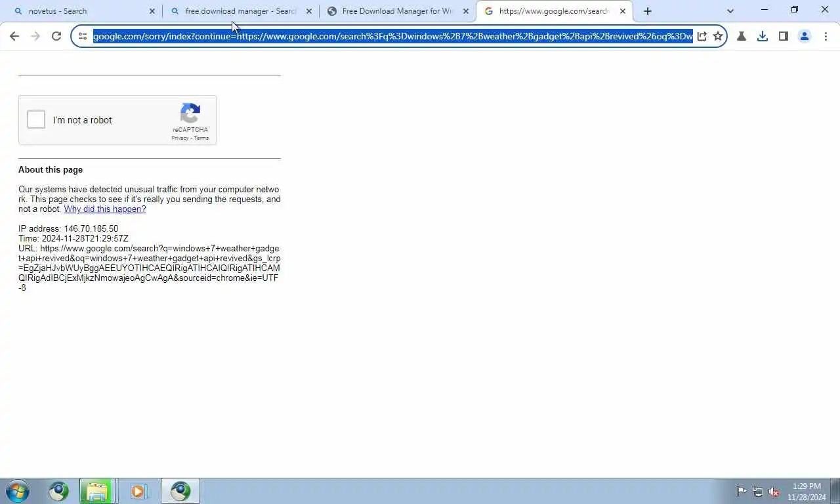Close the 'novetus - Search' tab
The image size is (840, 504).
click(152, 11)
